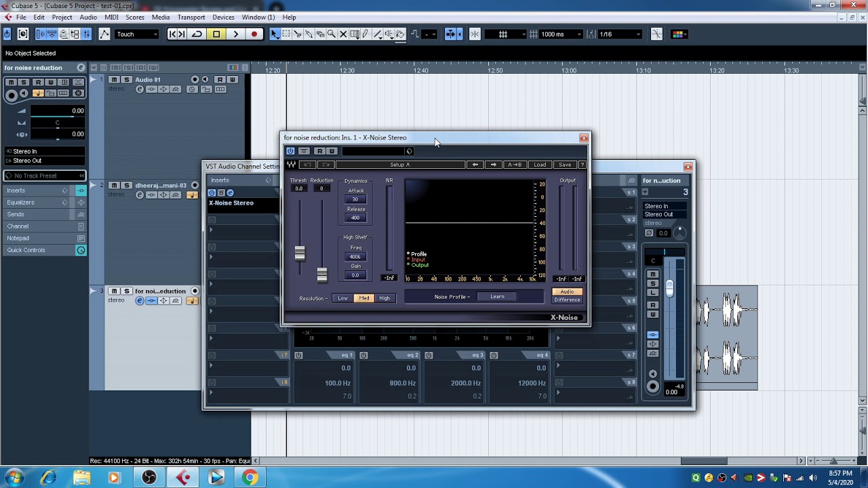Mute the Audio 01 track

click(114, 79)
